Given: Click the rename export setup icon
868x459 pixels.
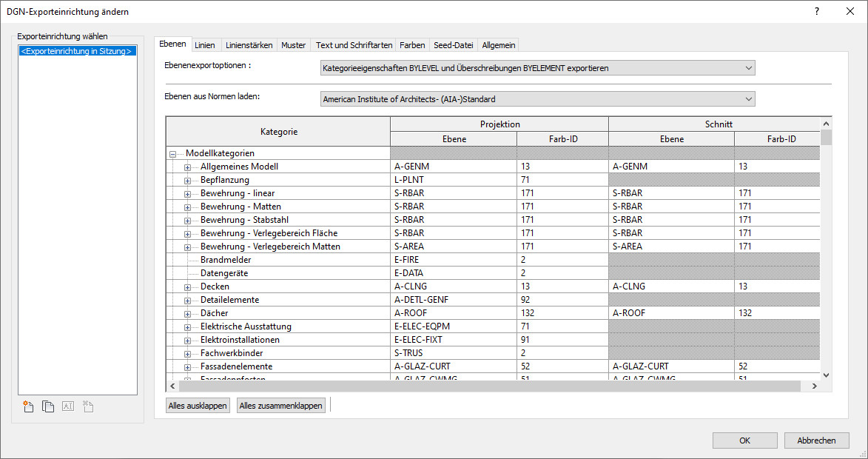Looking at the screenshot, I should click(68, 406).
